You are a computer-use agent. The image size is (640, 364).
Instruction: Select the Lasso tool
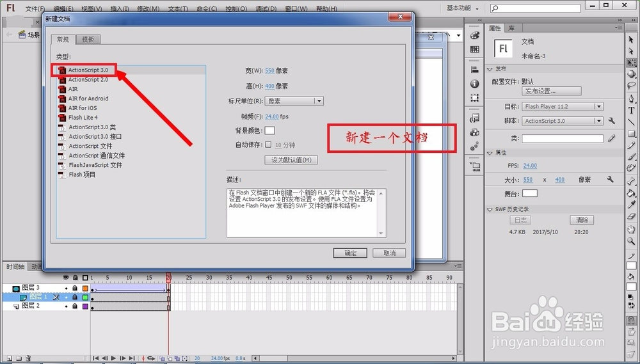pyautogui.click(x=632, y=85)
